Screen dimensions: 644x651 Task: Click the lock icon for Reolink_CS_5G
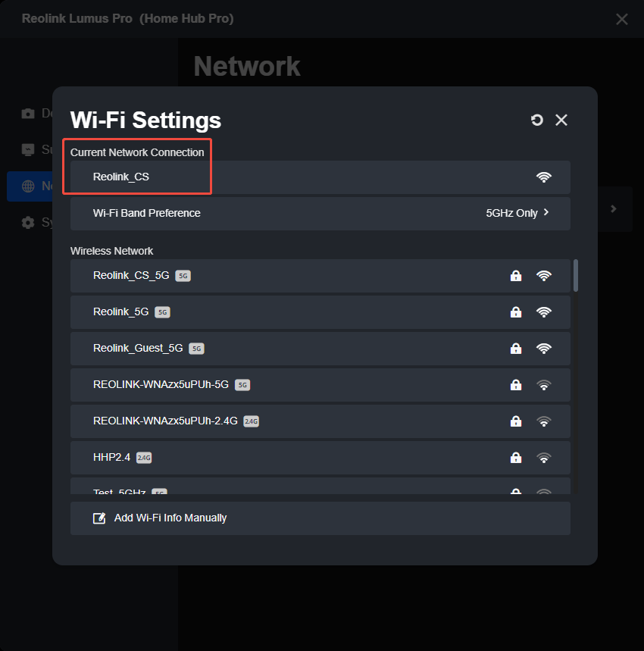coord(516,276)
